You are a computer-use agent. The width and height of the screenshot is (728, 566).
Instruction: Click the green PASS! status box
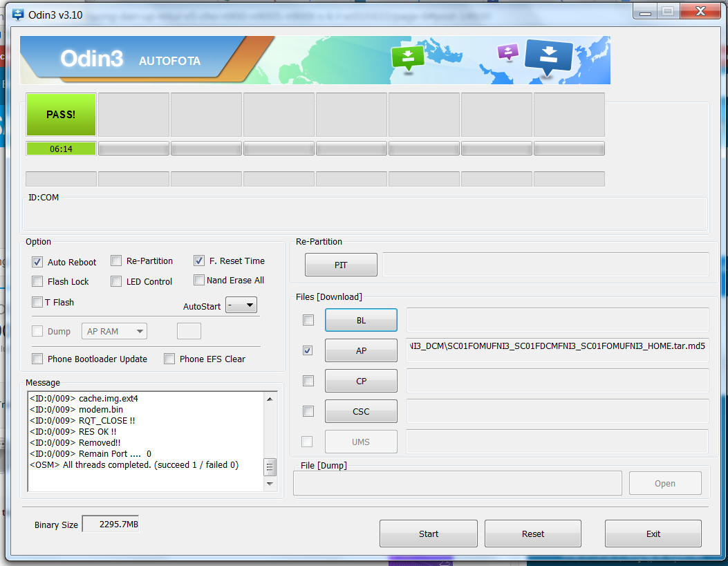(61, 115)
